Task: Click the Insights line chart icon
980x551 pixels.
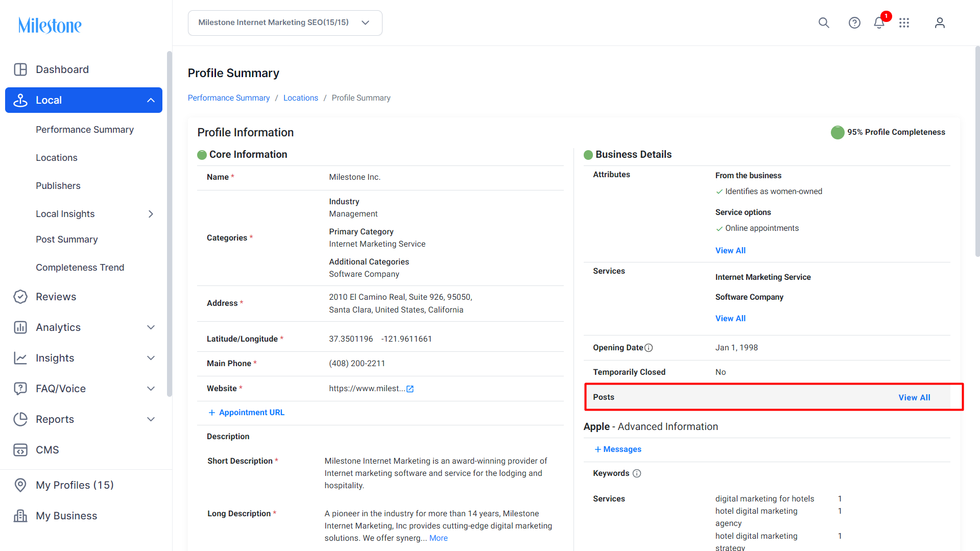Action: coord(20,358)
